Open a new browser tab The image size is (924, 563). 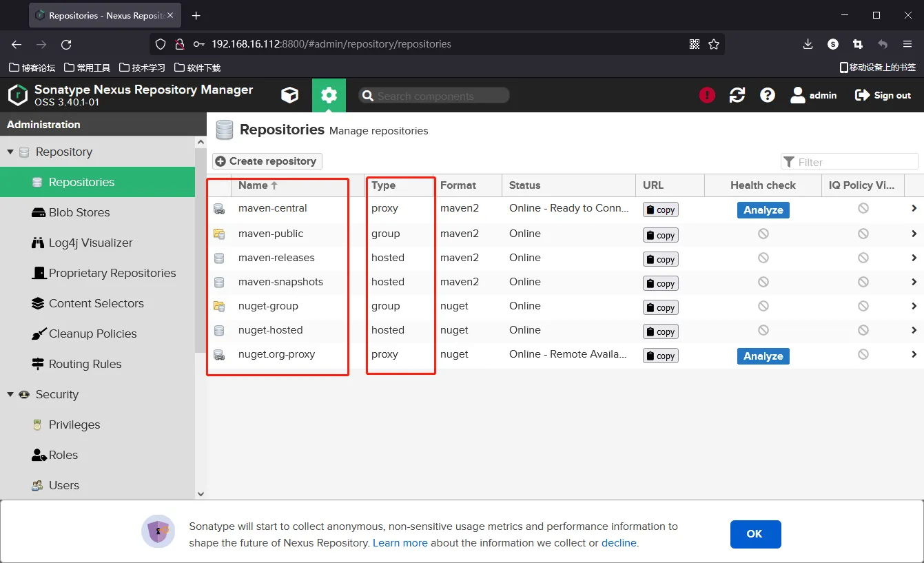196,15
